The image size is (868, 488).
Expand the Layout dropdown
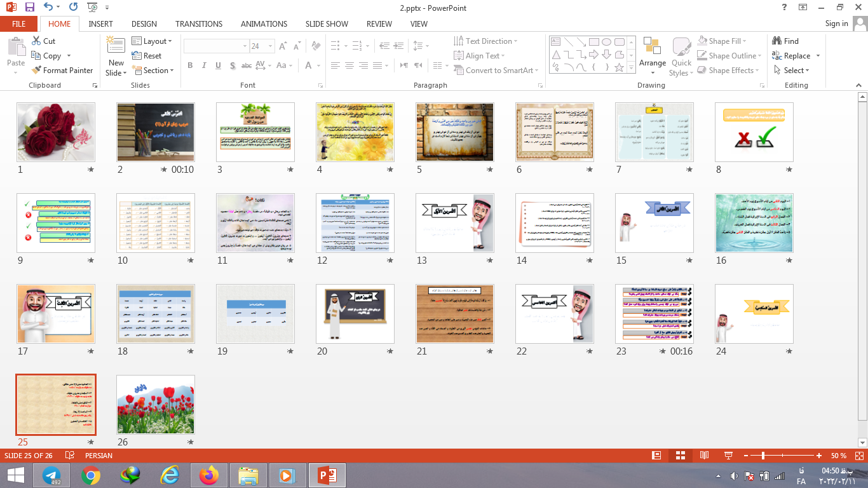(x=152, y=41)
